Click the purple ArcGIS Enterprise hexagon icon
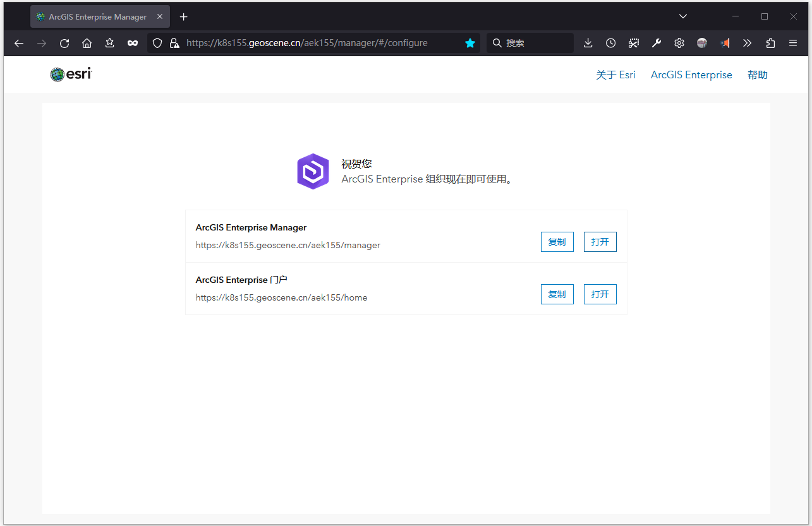This screenshot has width=812, height=526. [313, 171]
